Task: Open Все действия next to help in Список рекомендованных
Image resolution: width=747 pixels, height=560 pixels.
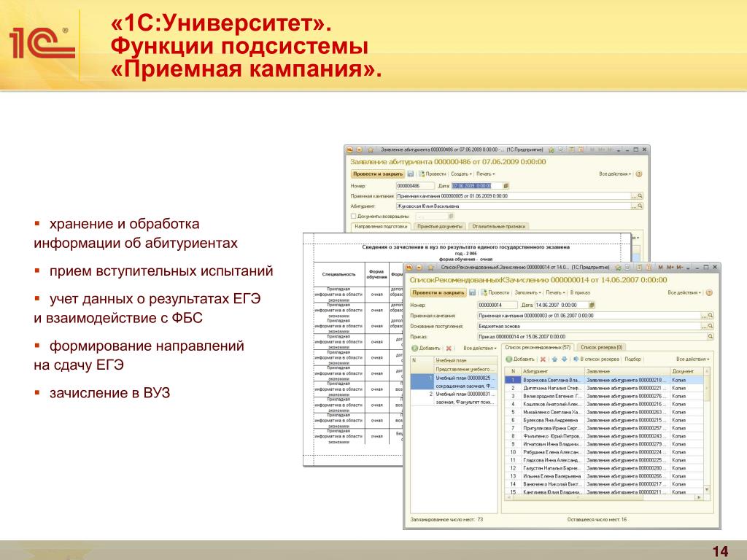Action: [684, 292]
